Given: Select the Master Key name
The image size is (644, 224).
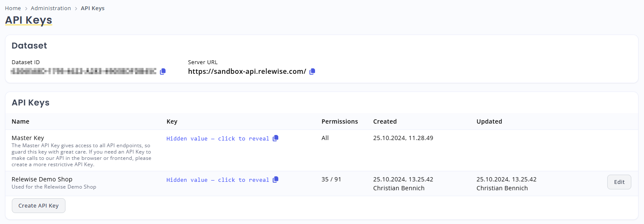Looking at the screenshot, I should tap(28, 138).
